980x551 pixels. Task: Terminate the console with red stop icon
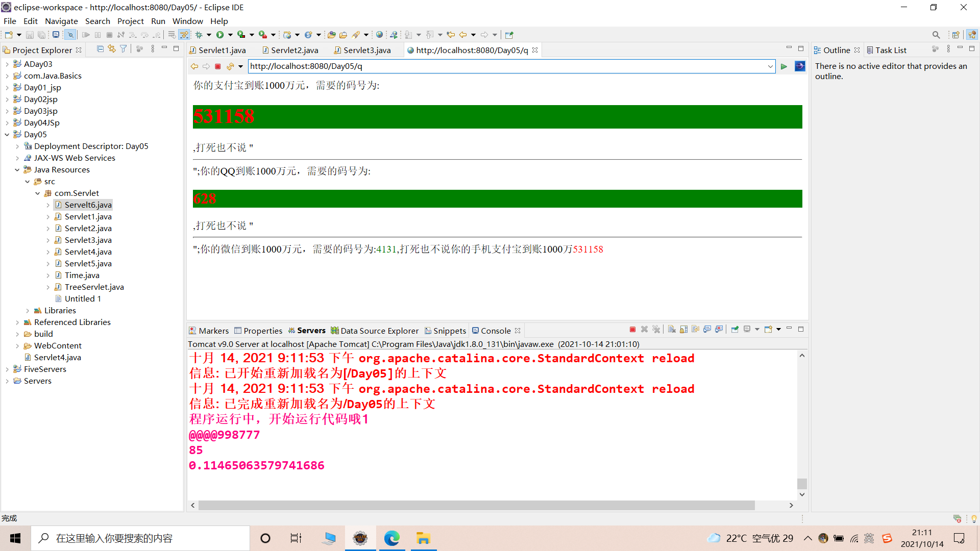click(632, 330)
